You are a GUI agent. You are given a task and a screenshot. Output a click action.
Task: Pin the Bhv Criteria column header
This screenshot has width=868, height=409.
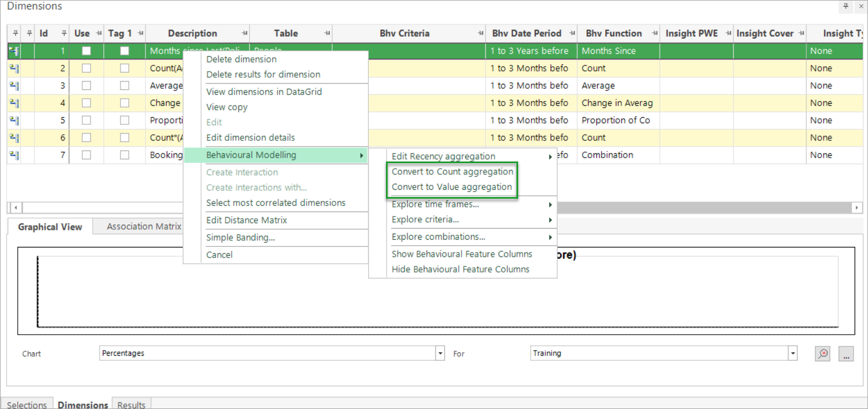tap(480, 33)
